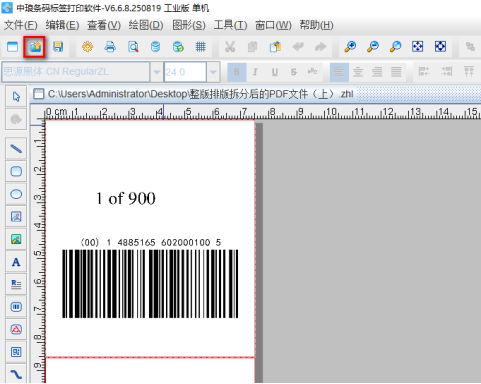Click the font name field 思源黑体 CN
Image resolution: width=481 pixels, height=384 pixels.
point(76,72)
